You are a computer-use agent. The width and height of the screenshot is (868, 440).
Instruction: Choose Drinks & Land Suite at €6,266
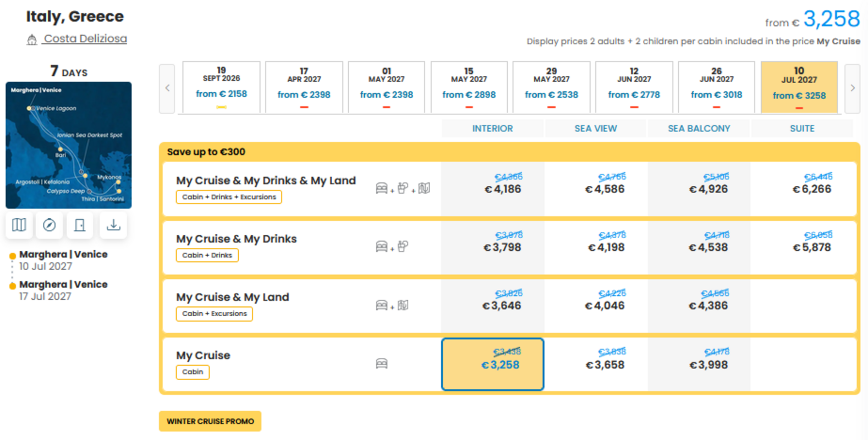803,189
